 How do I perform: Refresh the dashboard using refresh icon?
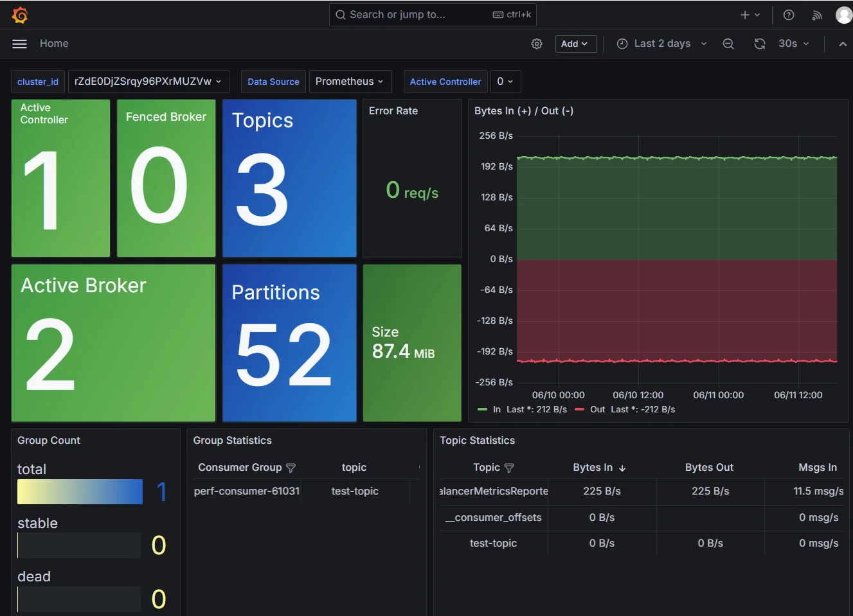tap(760, 44)
